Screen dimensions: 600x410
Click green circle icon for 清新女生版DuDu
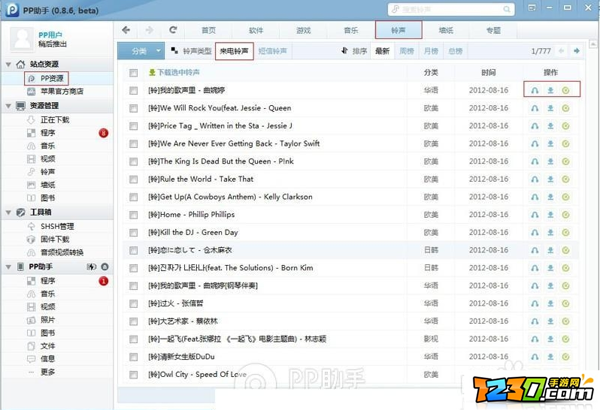click(x=566, y=357)
